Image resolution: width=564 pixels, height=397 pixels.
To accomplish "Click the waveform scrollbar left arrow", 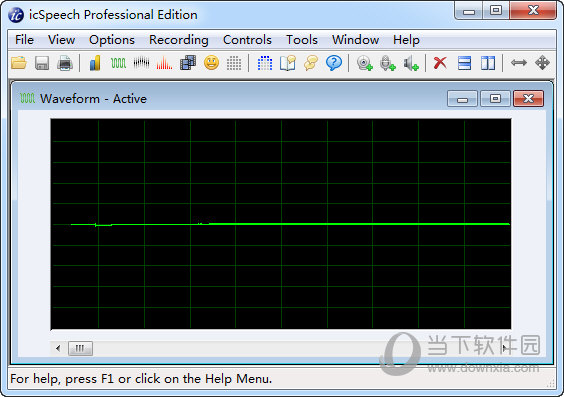I will point(58,348).
